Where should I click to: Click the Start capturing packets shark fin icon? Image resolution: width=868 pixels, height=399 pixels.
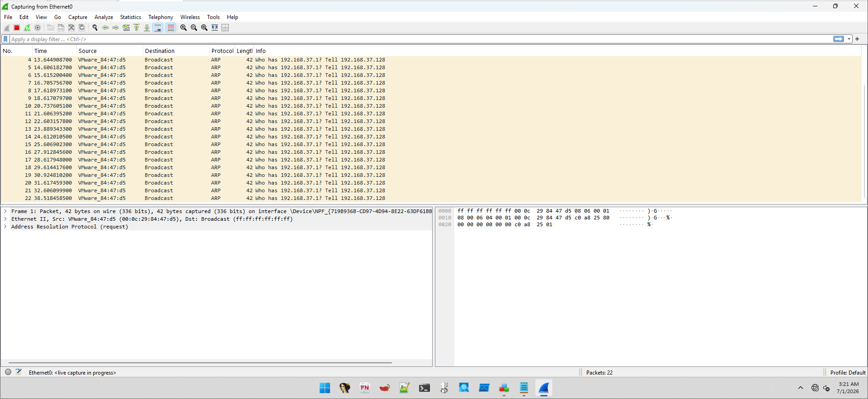click(x=6, y=28)
